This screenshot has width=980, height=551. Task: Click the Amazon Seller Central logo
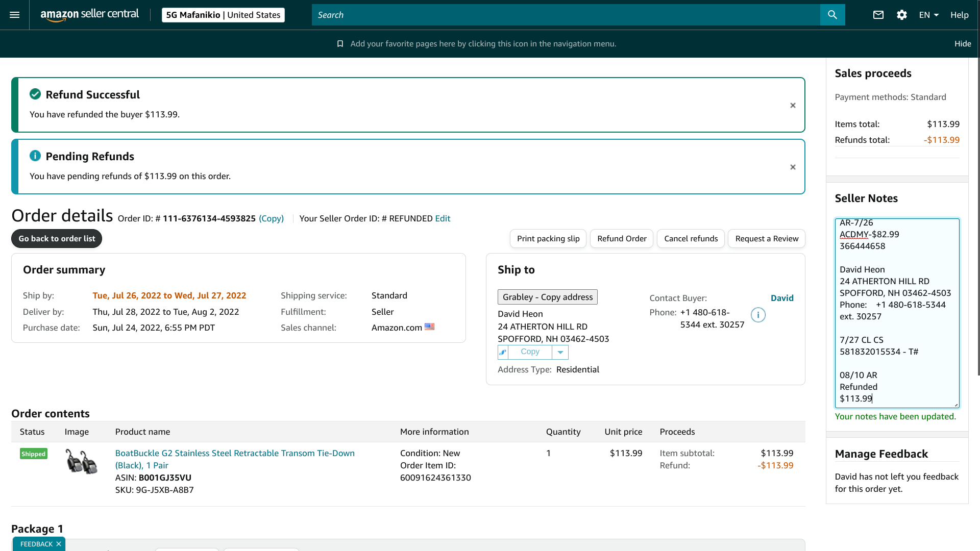(89, 15)
